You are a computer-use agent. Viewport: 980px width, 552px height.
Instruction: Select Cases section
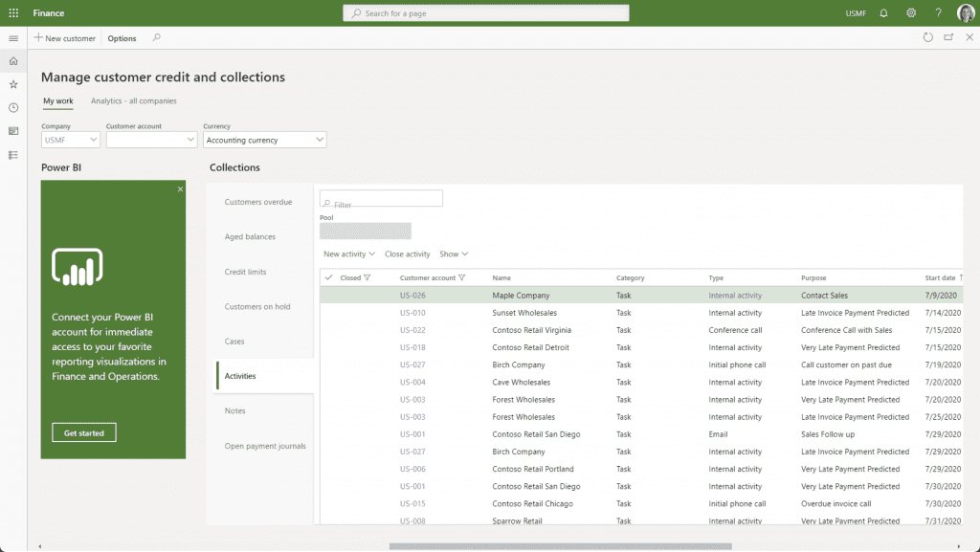coord(234,342)
